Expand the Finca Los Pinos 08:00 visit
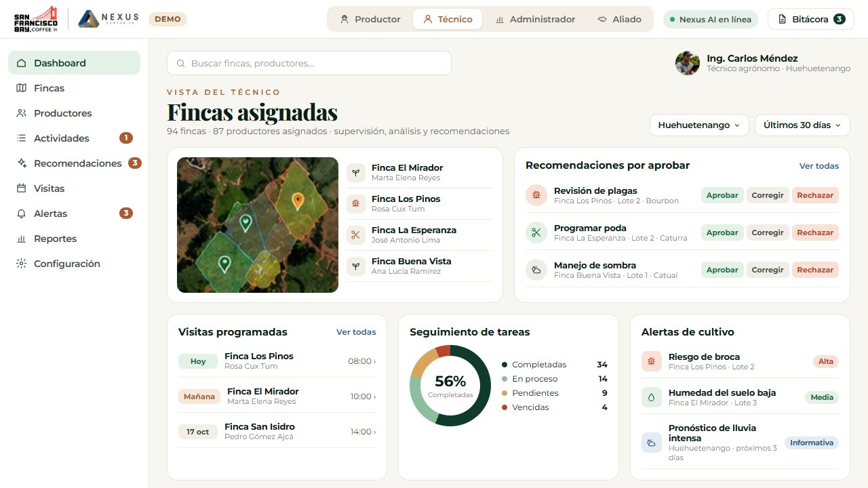This screenshot has height=488, width=868. pos(277,361)
